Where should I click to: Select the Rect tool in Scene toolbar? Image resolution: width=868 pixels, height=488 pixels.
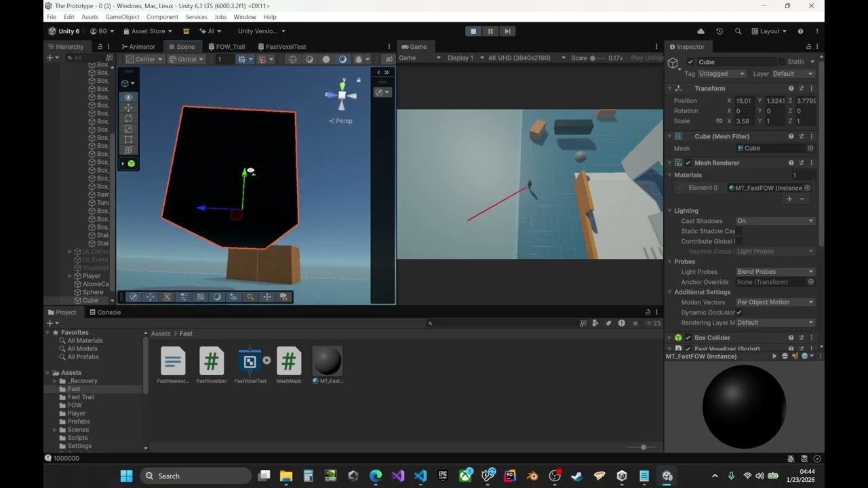128,139
